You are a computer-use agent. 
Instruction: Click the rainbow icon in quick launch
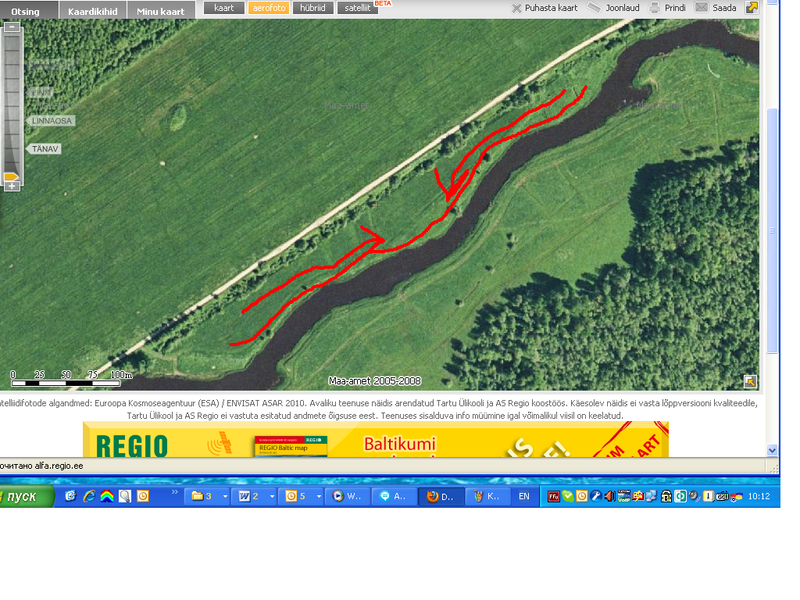pos(107,496)
